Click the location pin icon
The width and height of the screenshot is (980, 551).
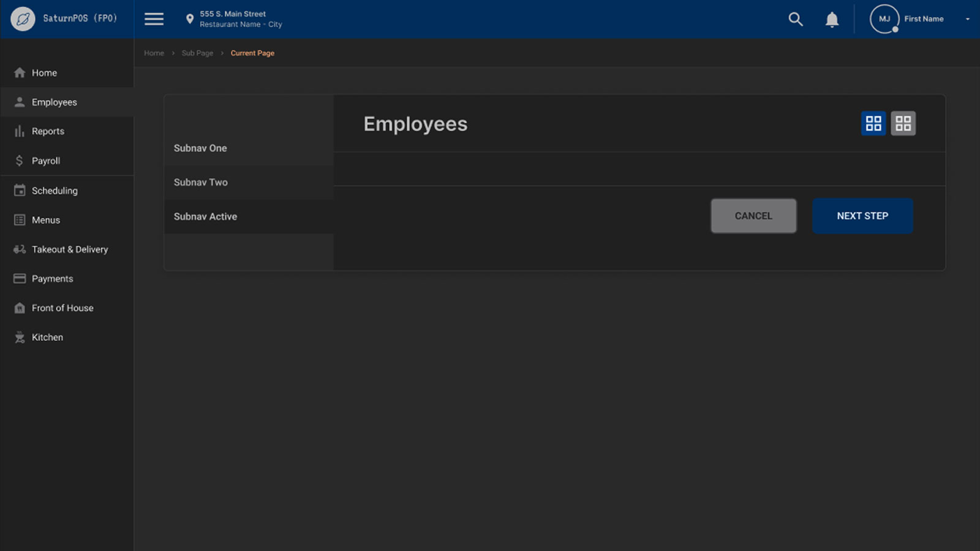pos(190,19)
